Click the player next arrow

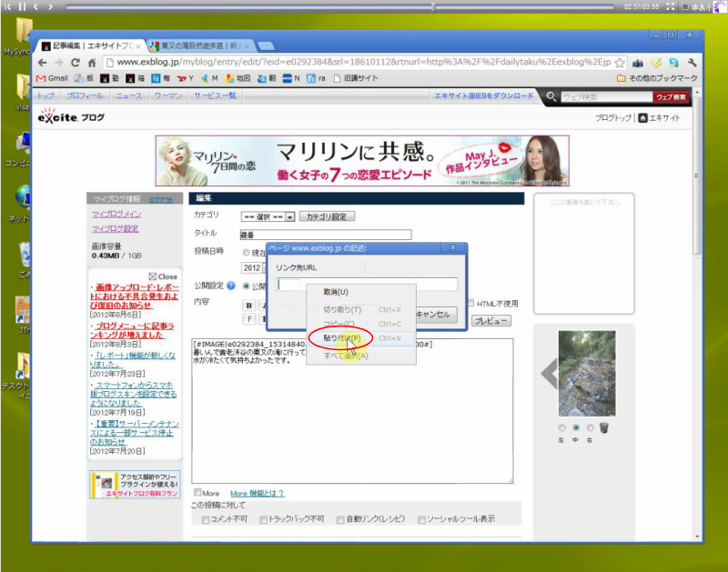point(50,7)
